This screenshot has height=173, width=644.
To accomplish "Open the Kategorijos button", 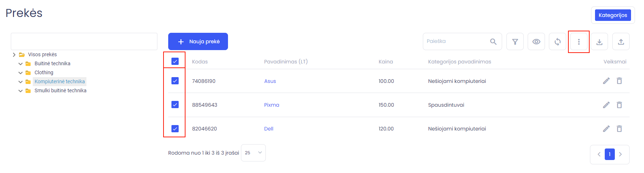I will [613, 15].
